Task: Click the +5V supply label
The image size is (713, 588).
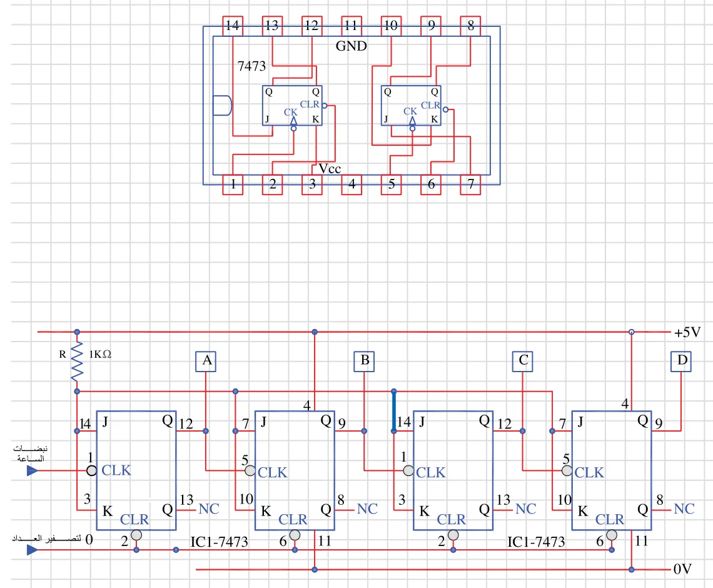Action: coord(687,332)
